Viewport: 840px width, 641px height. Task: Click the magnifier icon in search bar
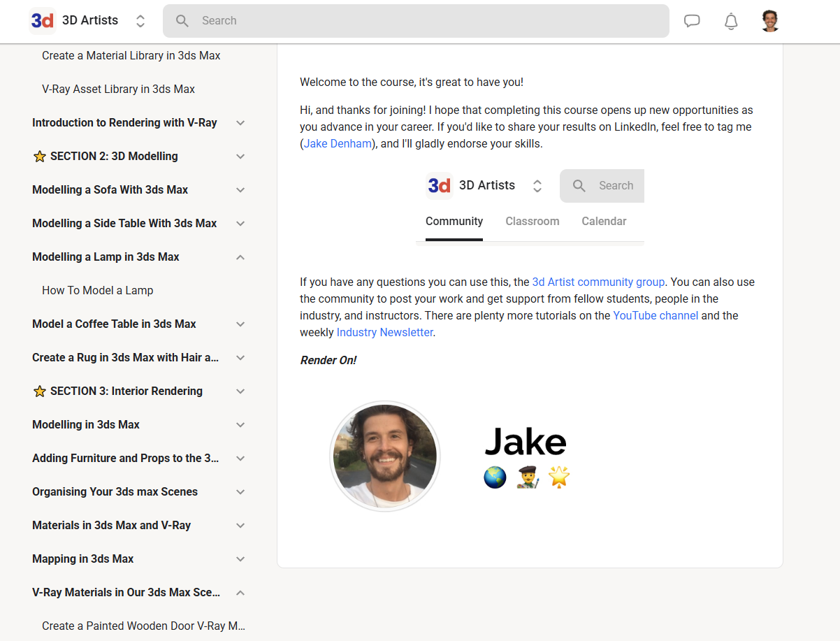tap(182, 21)
